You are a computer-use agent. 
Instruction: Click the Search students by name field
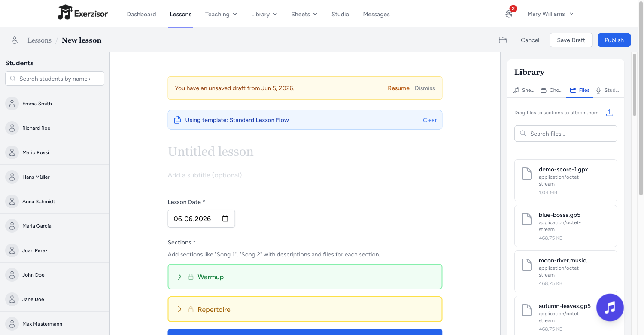(55, 79)
